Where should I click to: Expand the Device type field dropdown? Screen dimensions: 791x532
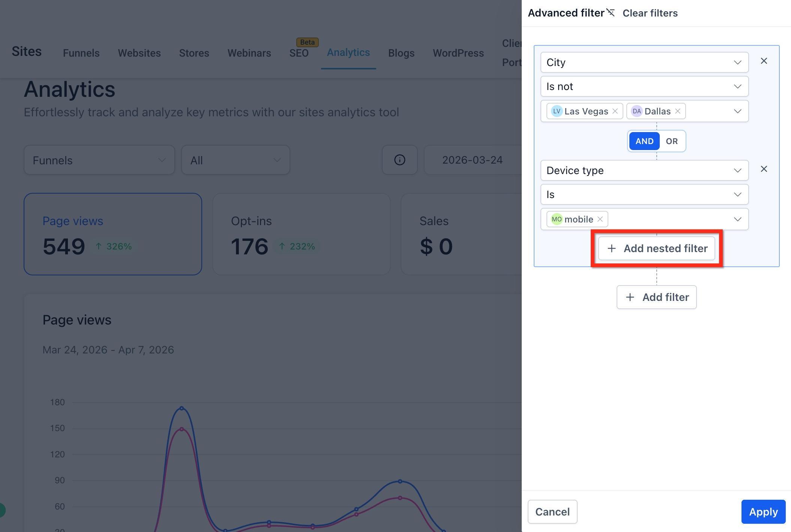pos(644,170)
